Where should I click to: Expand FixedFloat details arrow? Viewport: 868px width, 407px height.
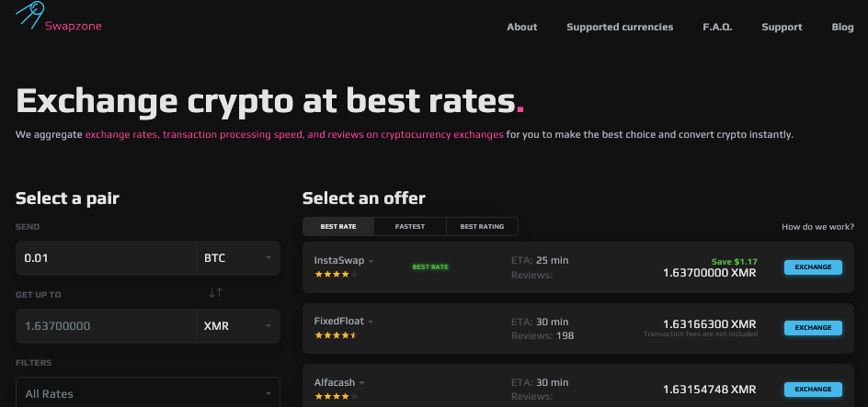[371, 322]
